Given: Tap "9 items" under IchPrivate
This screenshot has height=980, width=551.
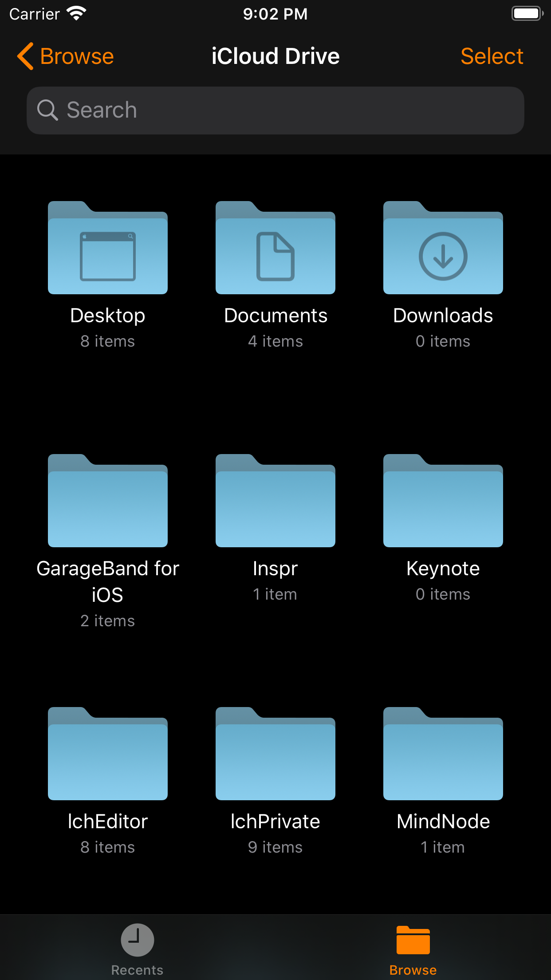Looking at the screenshot, I should [x=275, y=847].
